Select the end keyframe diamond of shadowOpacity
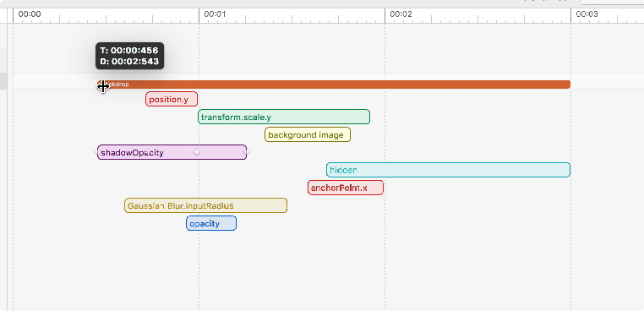Image resolution: width=644 pixels, height=311 pixels. [x=247, y=152]
